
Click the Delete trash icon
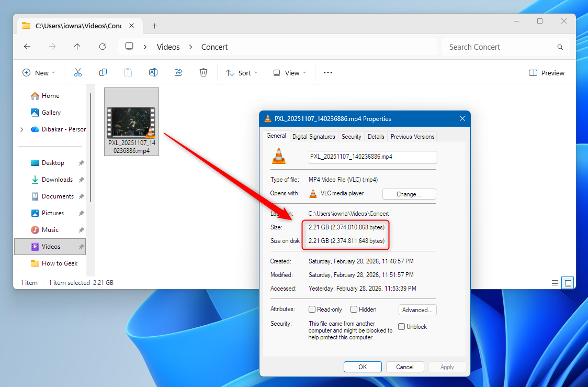[x=203, y=72]
